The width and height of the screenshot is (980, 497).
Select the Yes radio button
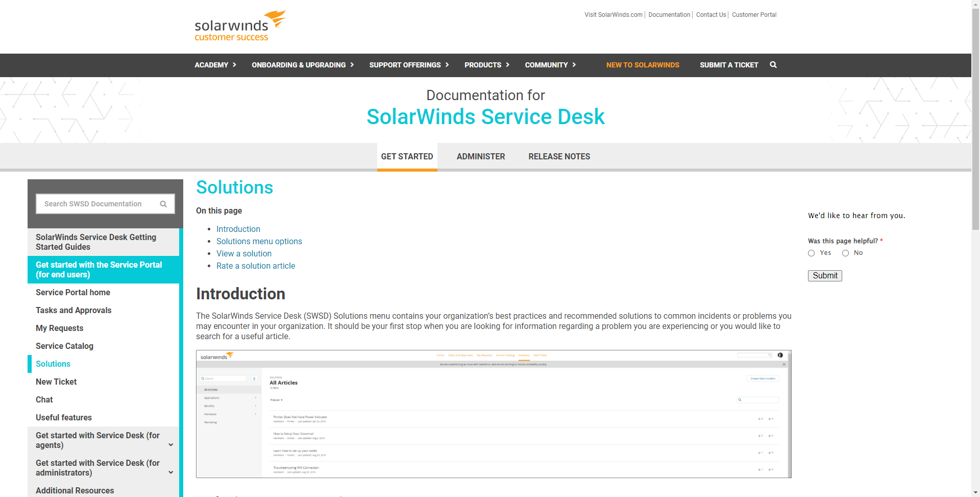812,253
